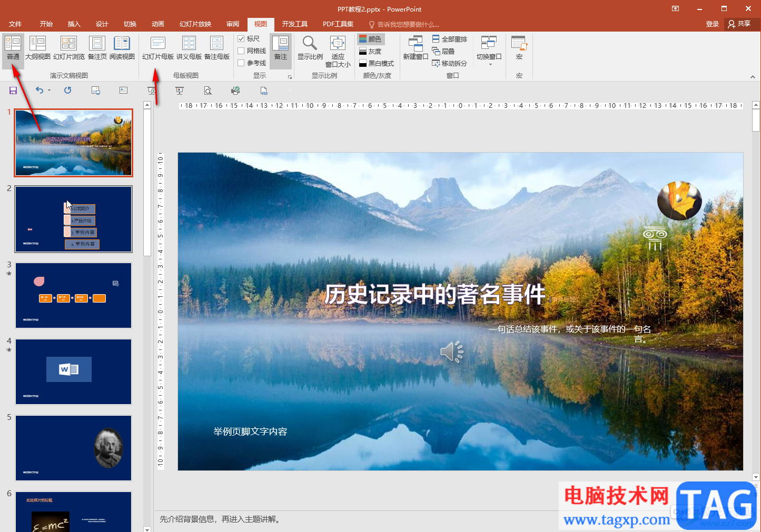Open the 显示 group dialog launcher
This screenshot has width=761, height=532.
pyautogui.click(x=290, y=77)
